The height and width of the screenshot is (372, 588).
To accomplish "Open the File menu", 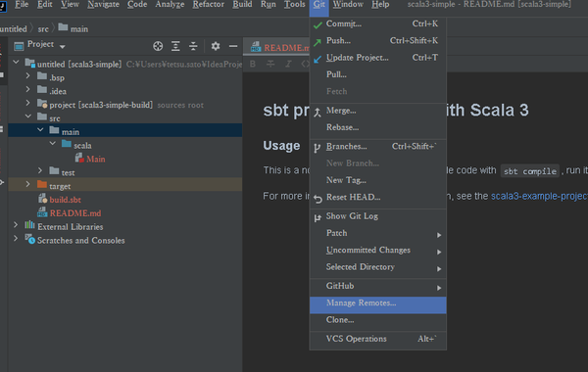I will [22, 5].
